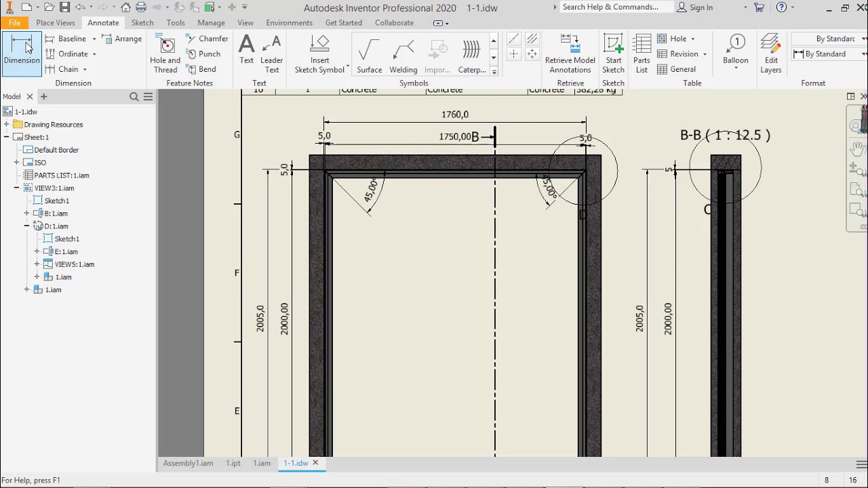Open the Ordinate dropdown arrow

pyautogui.click(x=94, y=54)
